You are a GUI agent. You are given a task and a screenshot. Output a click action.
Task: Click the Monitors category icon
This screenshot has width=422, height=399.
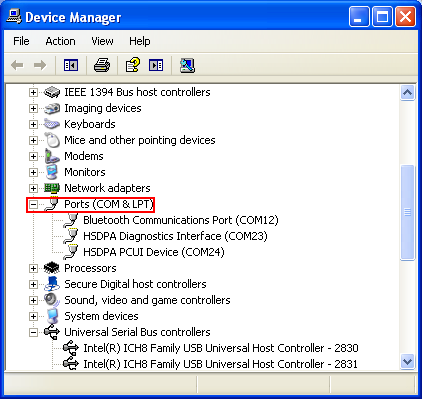click(52, 172)
